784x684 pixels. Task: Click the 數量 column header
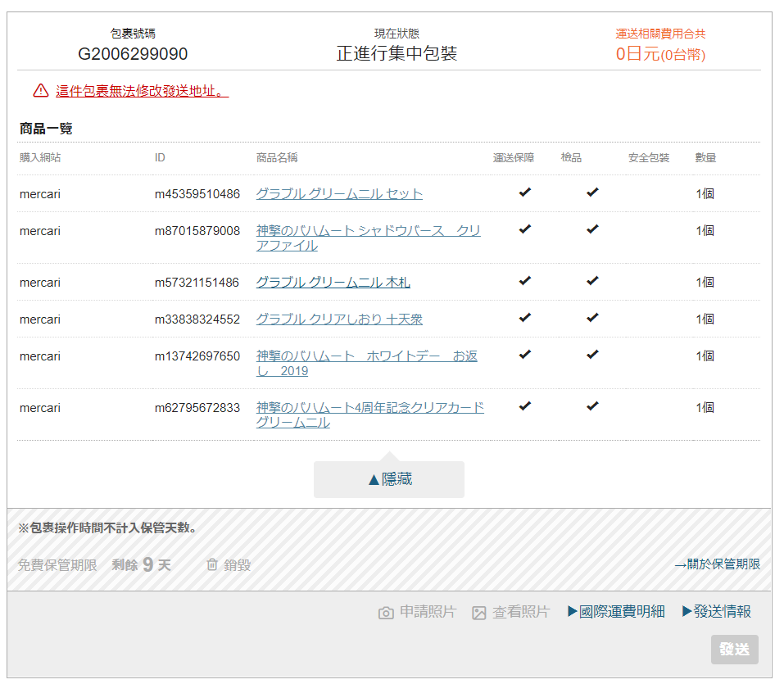[705, 157]
